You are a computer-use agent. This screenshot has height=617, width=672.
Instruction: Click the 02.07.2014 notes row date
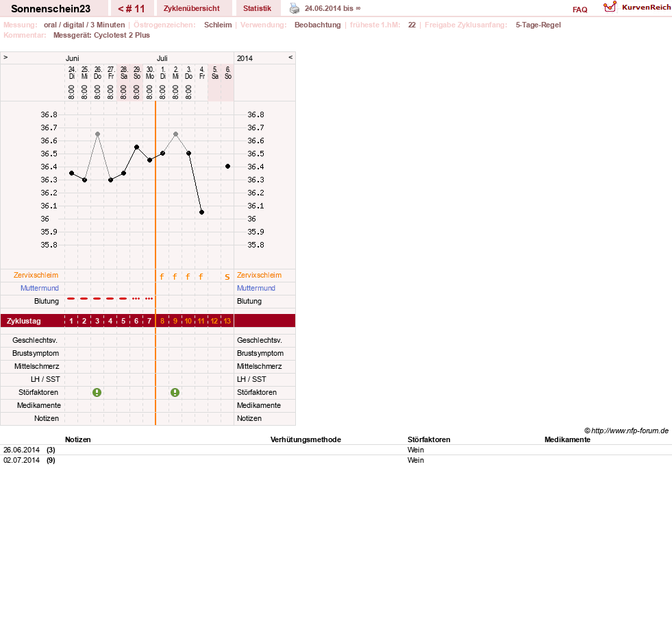click(21, 460)
